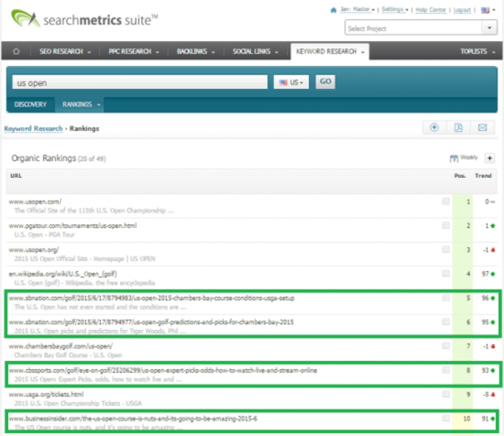The width and height of the screenshot is (504, 436).
Task: Open the www.usga.org/tickets.html URL
Action: [46, 394]
